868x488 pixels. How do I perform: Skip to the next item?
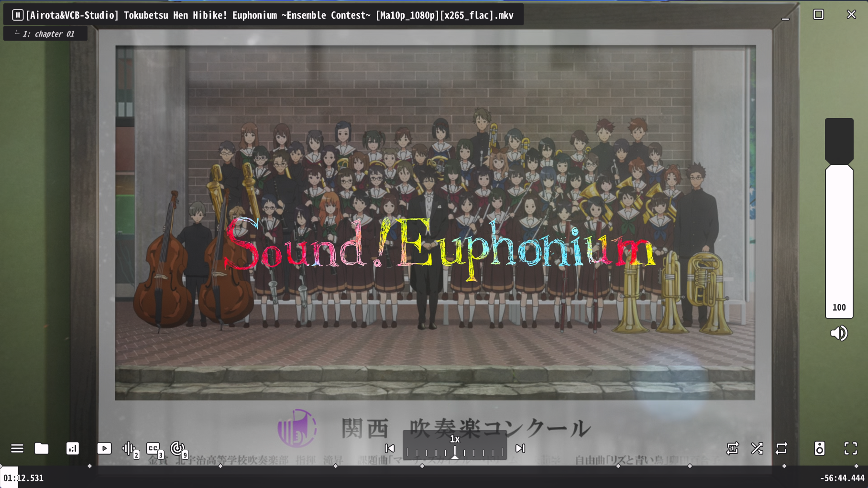520,448
